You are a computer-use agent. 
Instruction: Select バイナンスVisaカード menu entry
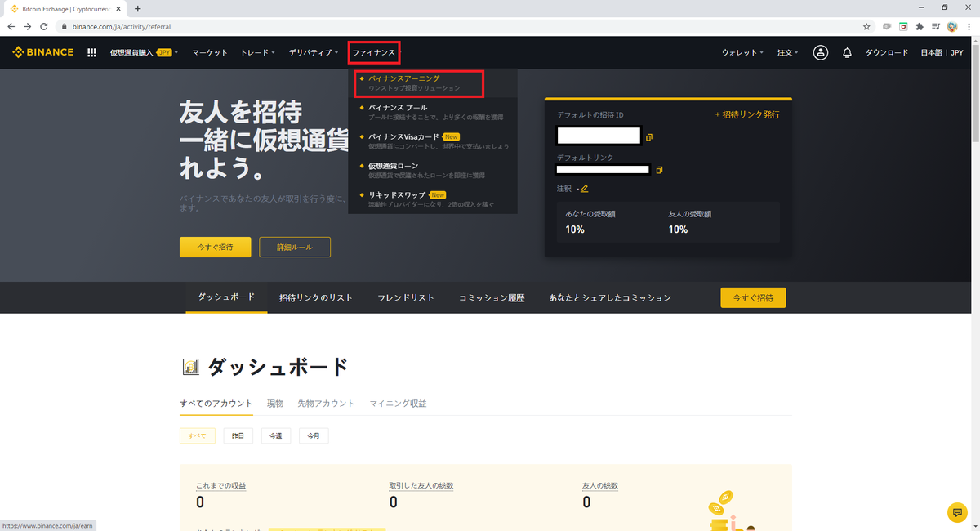point(433,141)
